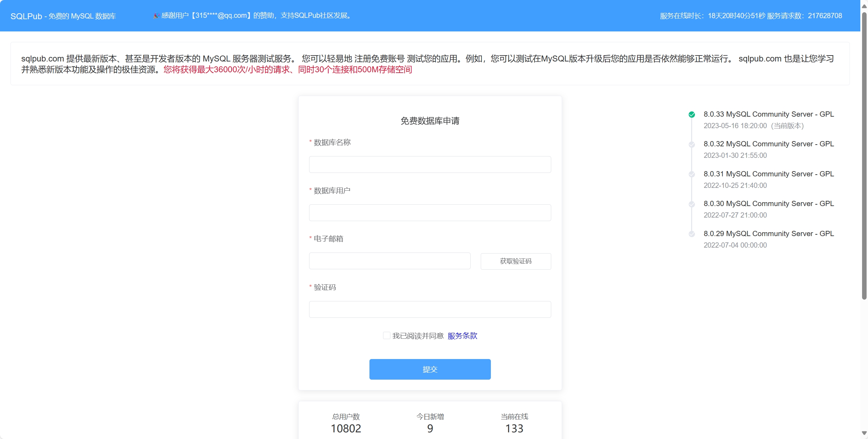The height and width of the screenshot is (439, 868).
Task: Click the timeline dot for version 8.0.32
Action: tap(691, 144)
